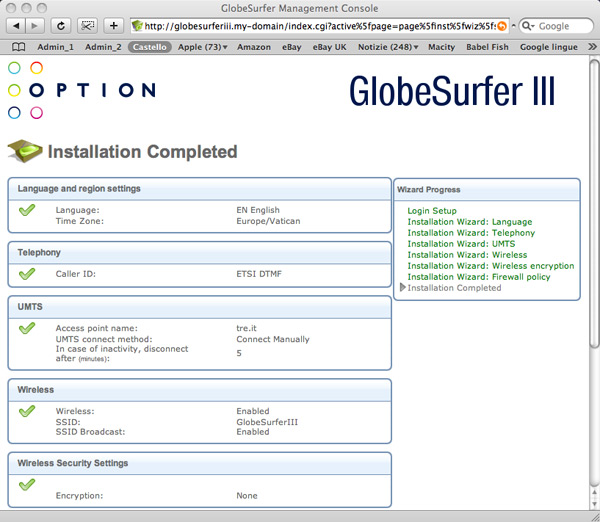Open Installation Wizard: Language link

(470, 222)
